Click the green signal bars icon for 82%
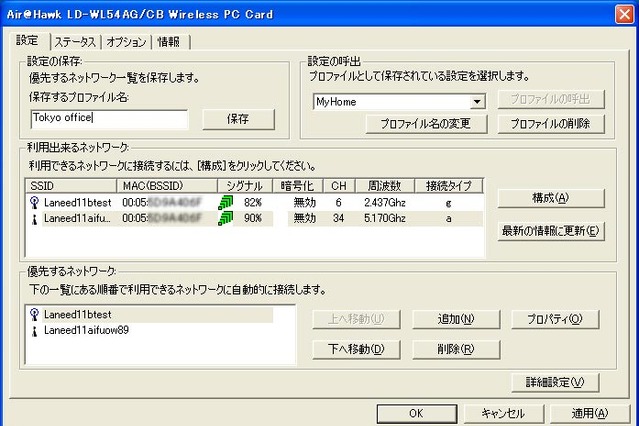 coord(226,202)
